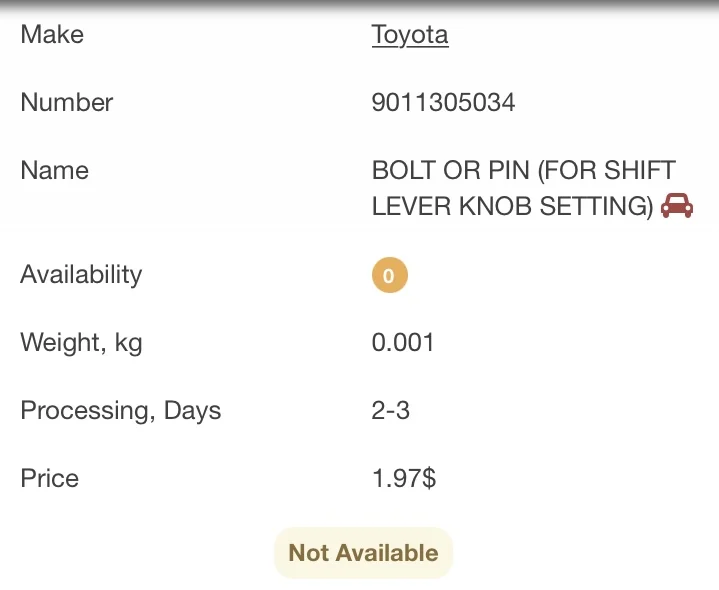Click the '(FOR SHIFT' text in name

[607, 170]
